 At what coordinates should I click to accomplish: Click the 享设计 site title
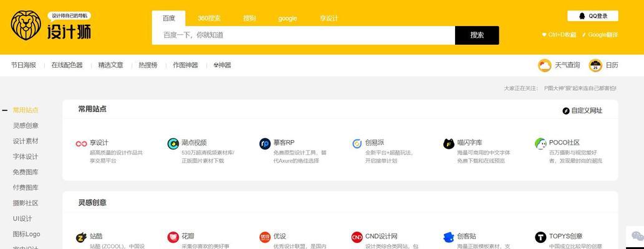[x=99, y=143]
